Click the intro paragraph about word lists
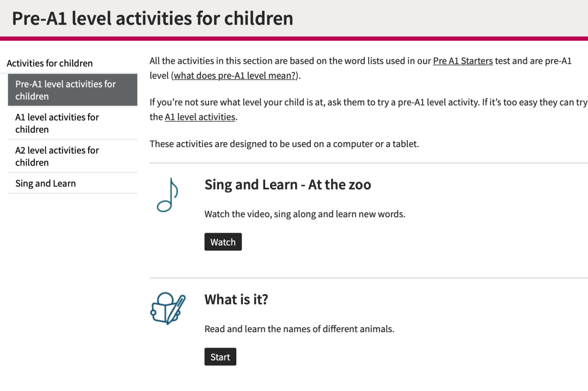588x391 pixels. (360, 68)
